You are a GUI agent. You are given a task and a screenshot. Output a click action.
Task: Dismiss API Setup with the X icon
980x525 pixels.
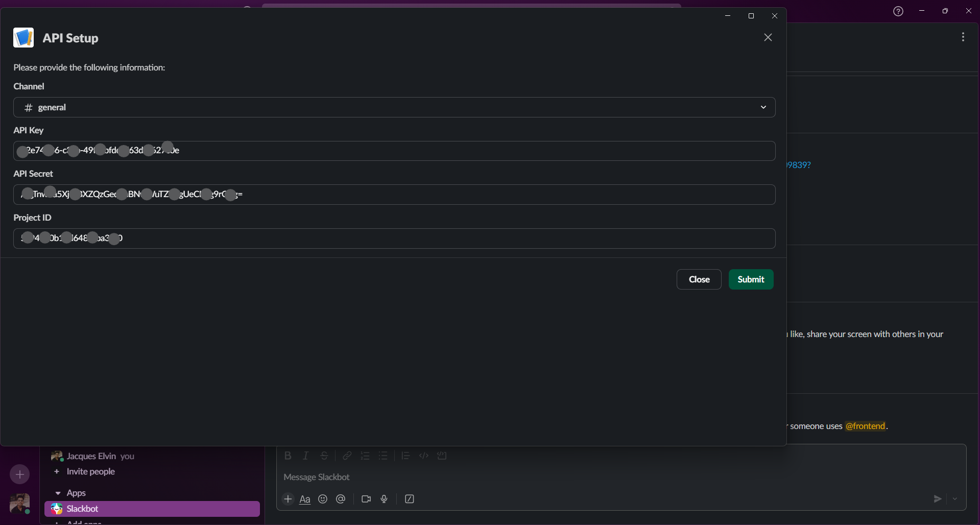[768, 38]
